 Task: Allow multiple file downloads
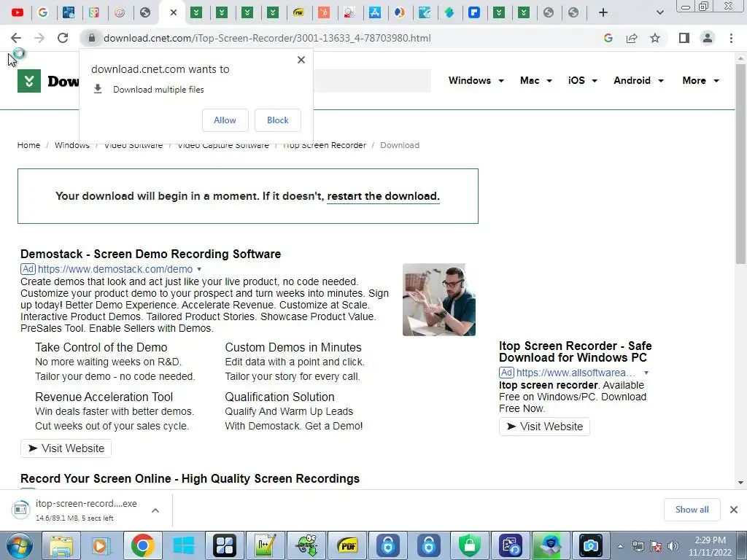[225, 120]
